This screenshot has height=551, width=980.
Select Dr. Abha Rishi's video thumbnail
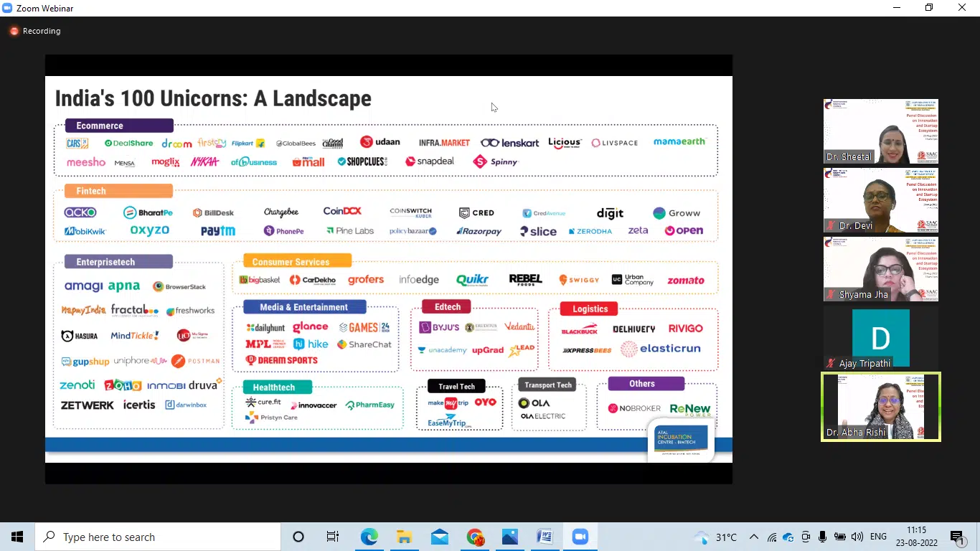(x=880, y=407)
